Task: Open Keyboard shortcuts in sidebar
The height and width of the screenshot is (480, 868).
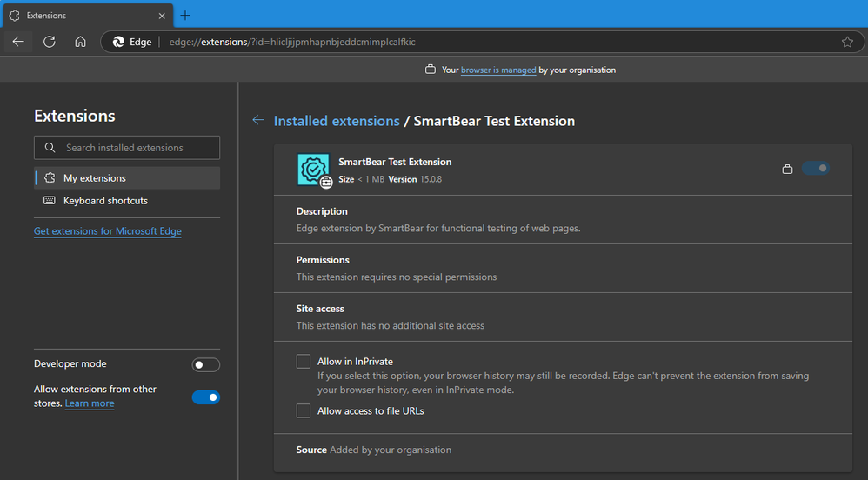Action: pyautogui.click(x=127, y=200)
